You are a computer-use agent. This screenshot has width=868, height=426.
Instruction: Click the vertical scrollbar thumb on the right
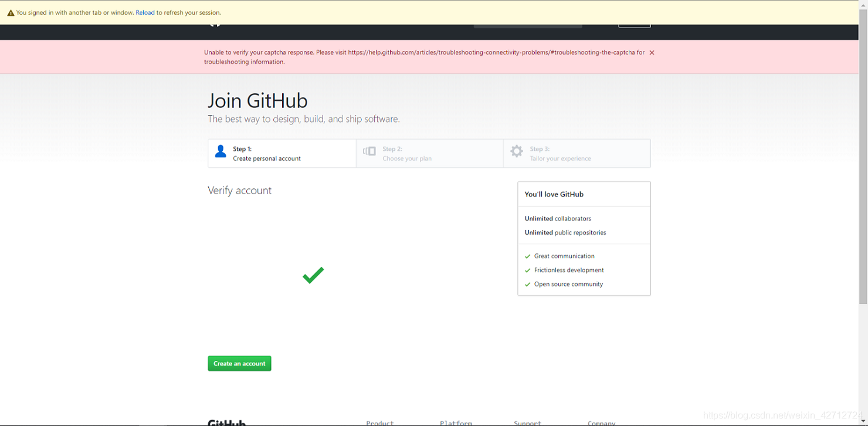coord(863,157)
